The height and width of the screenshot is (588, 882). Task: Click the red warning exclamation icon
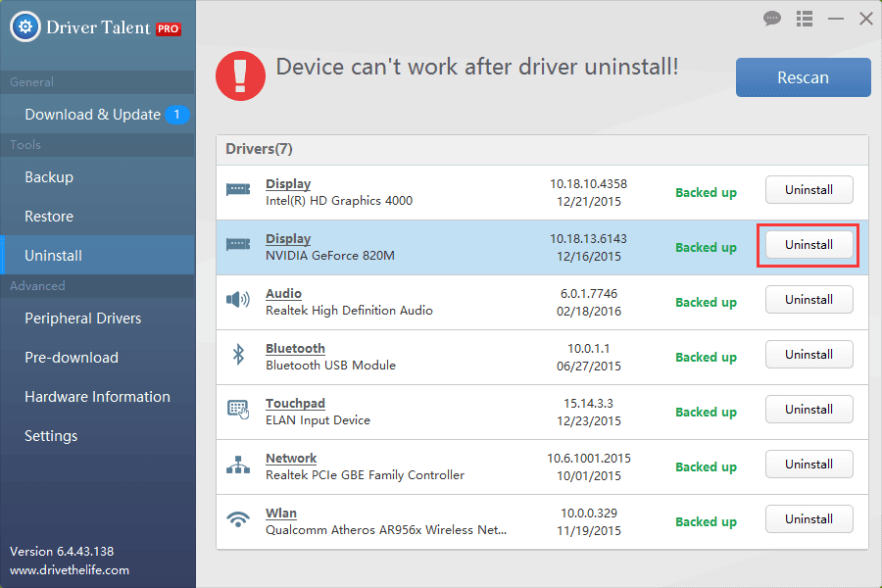(240, 76)
